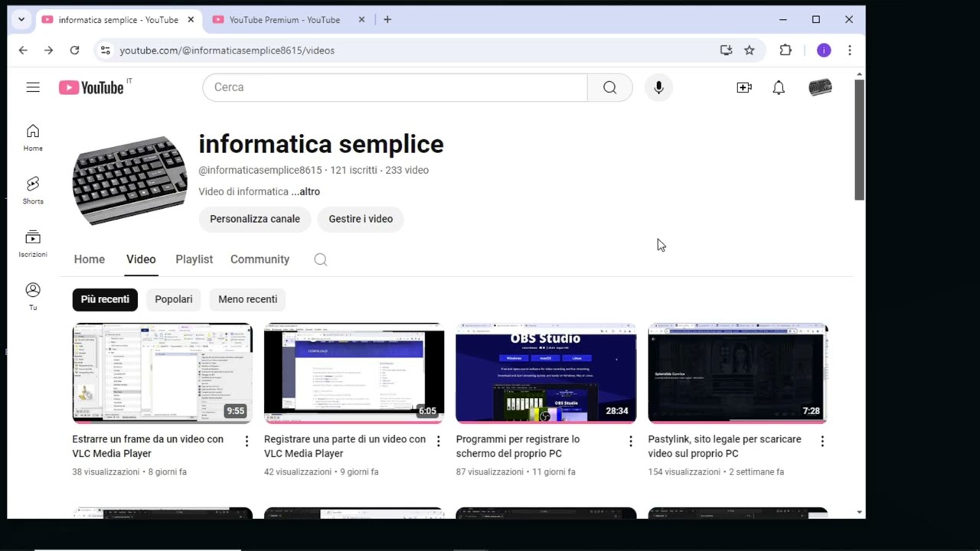This screenshot has height=551, width=980.
Task: Go back in the browser
Action: 23,51
